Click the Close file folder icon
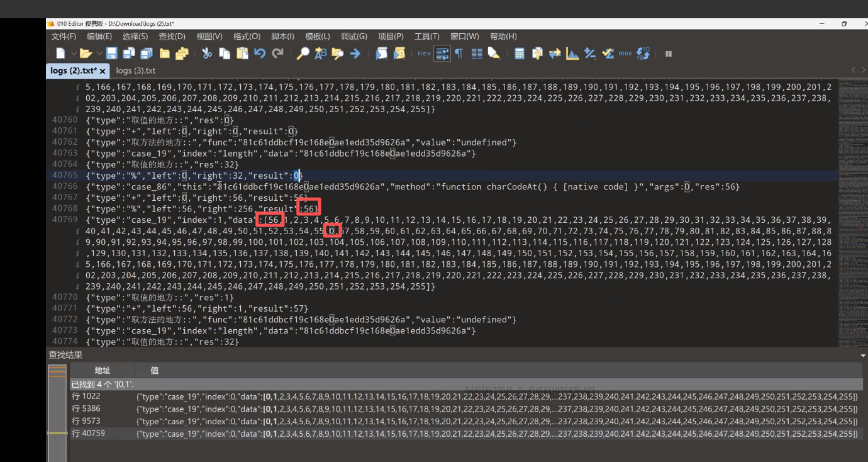868x462 pixels. (x=165, y=54)
